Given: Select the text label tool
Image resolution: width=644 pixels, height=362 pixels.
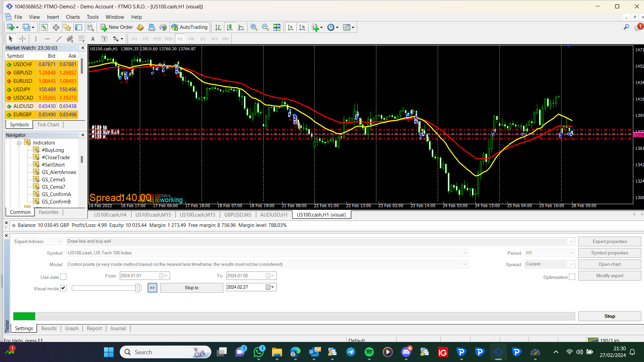Looking at the screenshot, I should [x=104, y=39].
